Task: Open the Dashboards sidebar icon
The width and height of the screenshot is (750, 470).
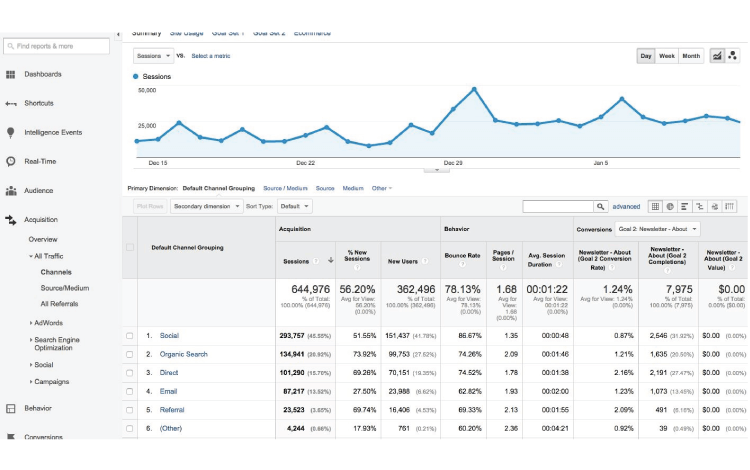Action: coord(11,75)
